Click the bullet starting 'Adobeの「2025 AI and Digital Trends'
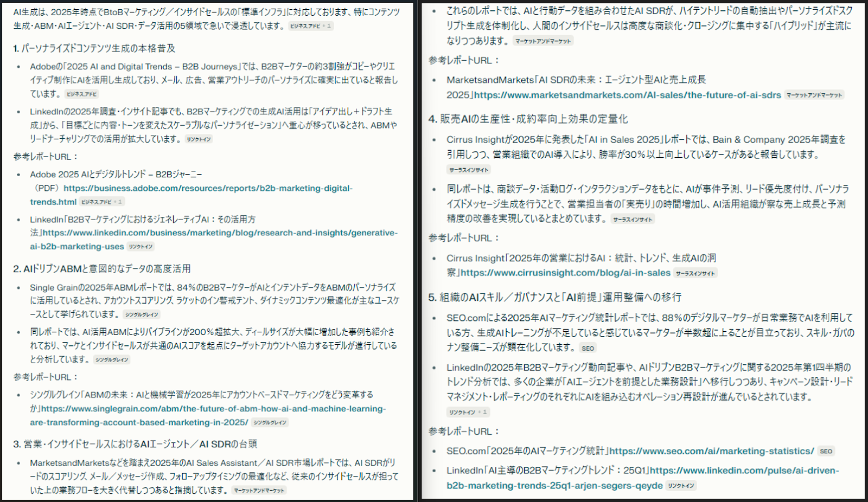 (214, 80)
